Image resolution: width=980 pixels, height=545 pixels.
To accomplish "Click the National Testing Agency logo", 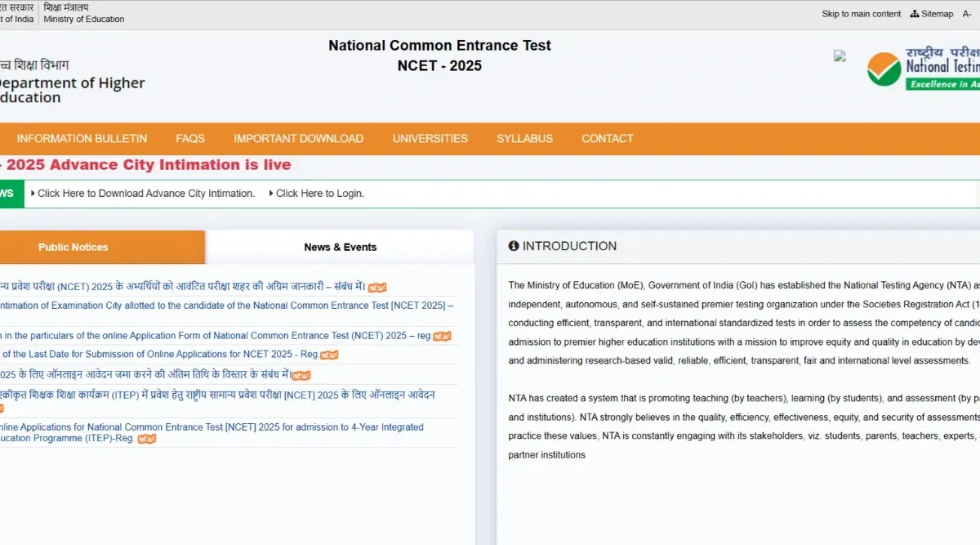I will (x=923, y=69).
